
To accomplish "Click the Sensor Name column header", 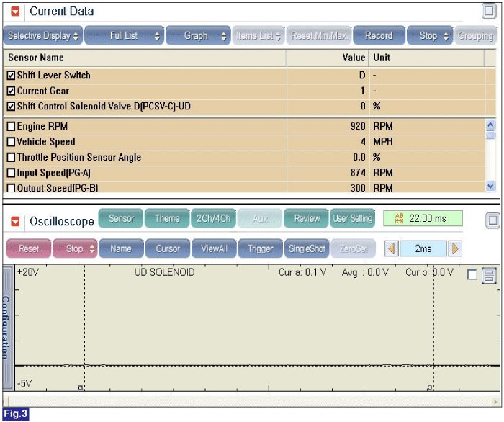I will 145,58.
